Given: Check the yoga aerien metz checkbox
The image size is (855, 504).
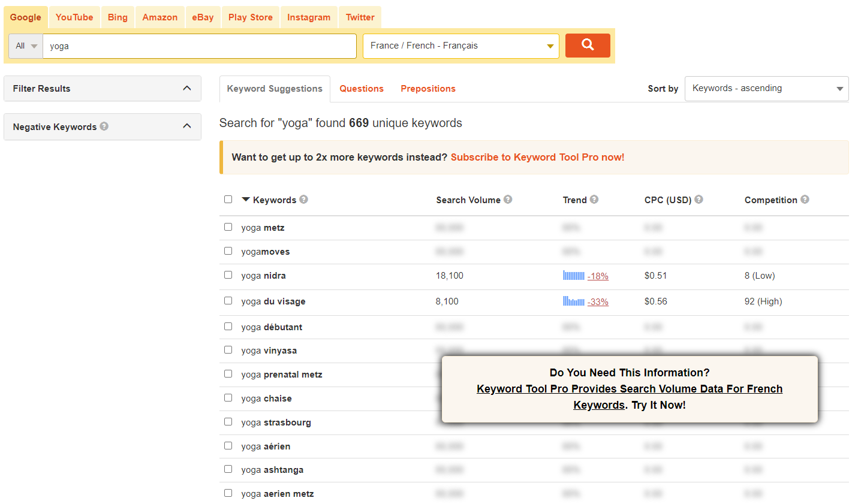Looking at the screenshot, I should click(228, 493).
